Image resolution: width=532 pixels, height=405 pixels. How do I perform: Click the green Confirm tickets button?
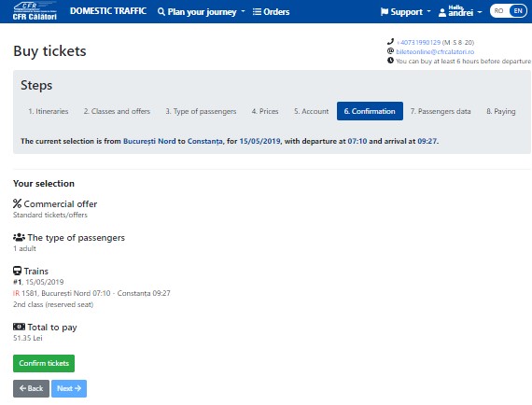(44, 363)
